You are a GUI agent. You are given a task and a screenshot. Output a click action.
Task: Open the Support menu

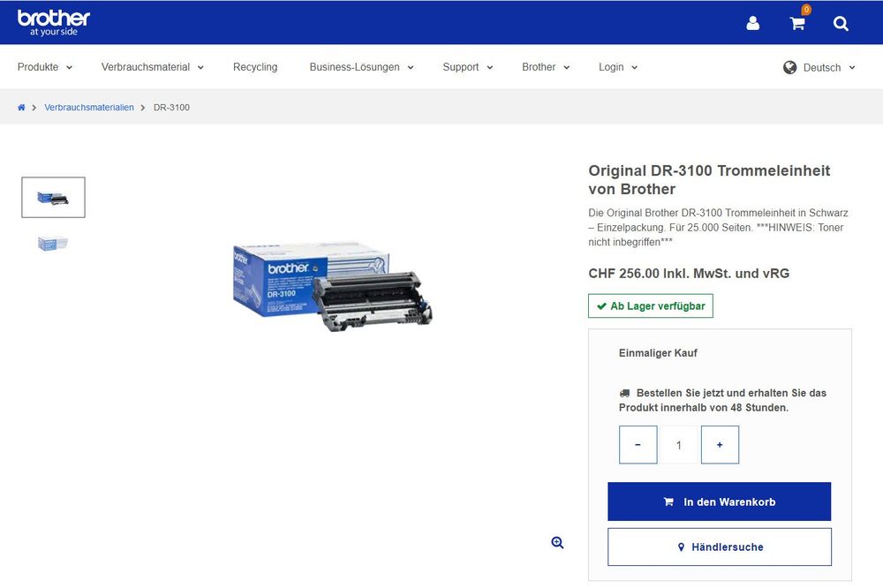[467, 67]
